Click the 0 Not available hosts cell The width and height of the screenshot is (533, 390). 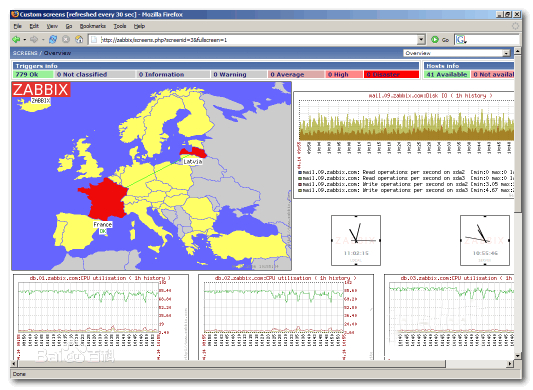[493, 74]
